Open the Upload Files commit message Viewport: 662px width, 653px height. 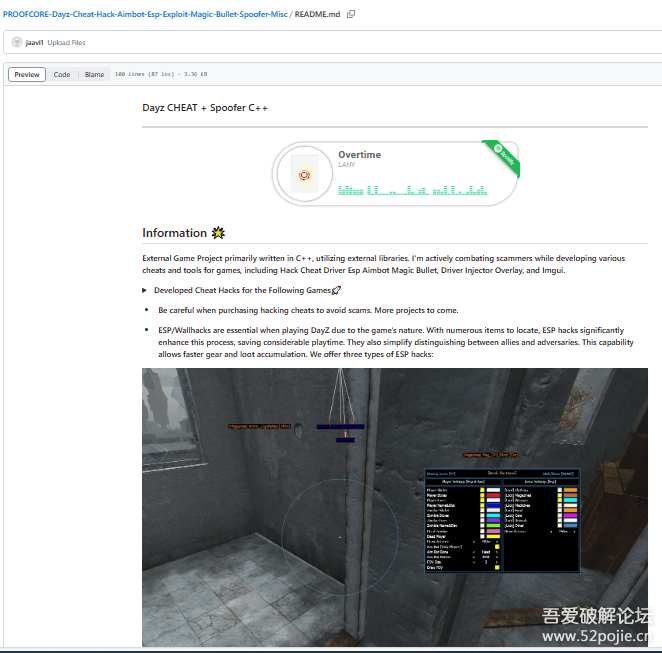point(66,43)
